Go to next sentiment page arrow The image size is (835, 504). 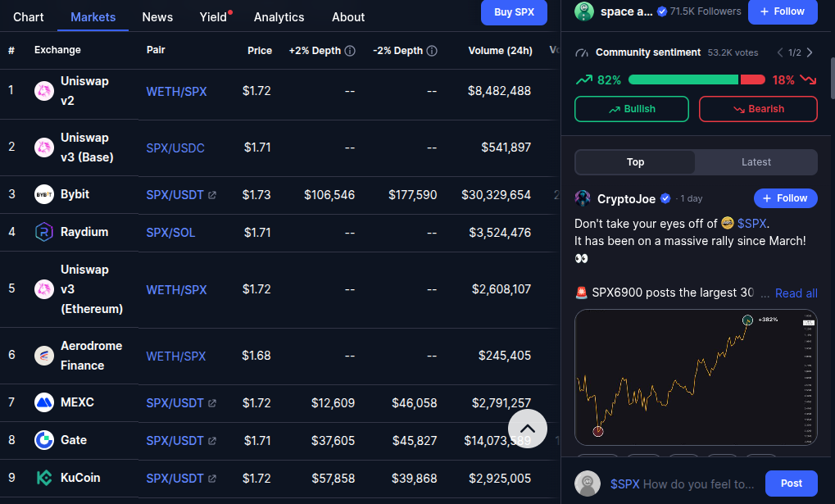[810, 52]
